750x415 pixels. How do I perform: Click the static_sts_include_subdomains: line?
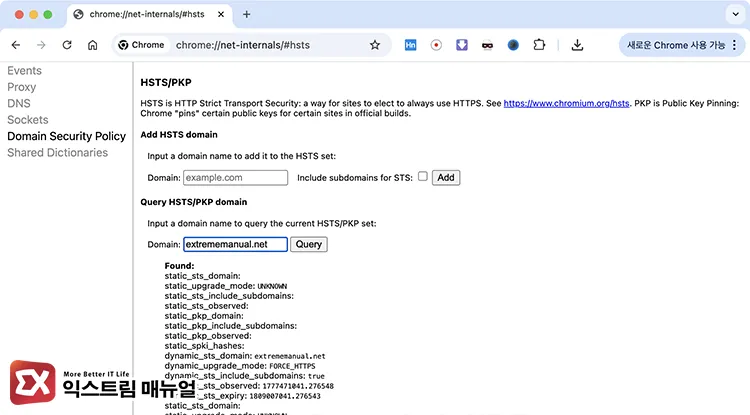point(229,296)
